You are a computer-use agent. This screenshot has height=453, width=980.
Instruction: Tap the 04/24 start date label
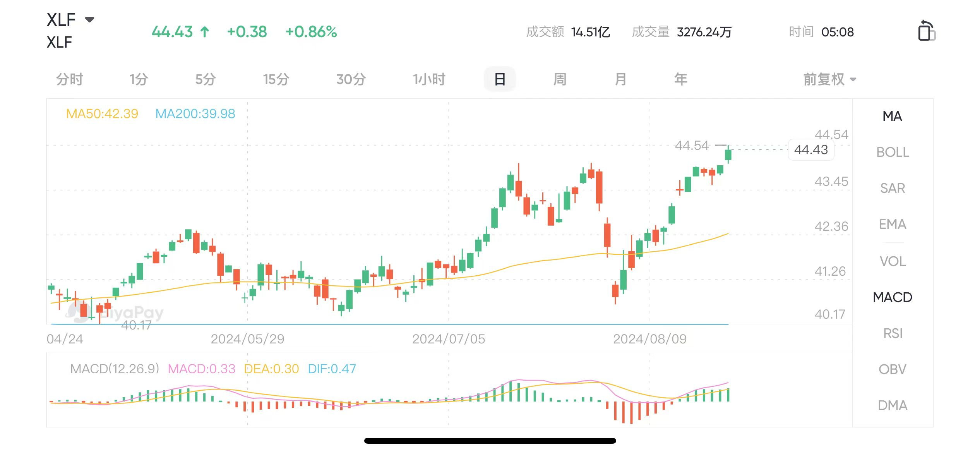pos(65,339)
